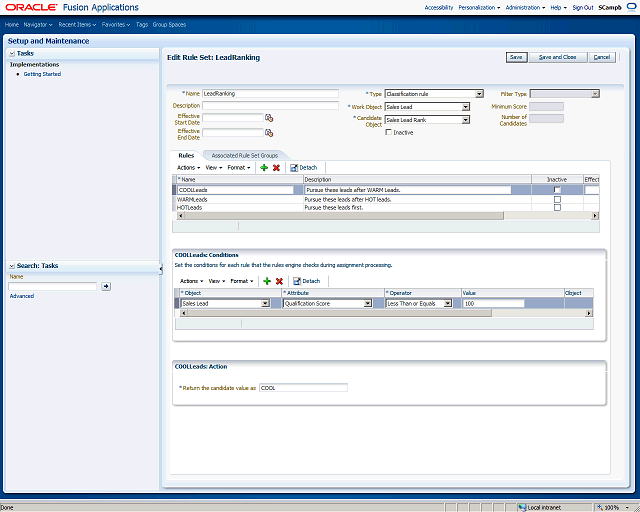Screen dimensions: 640x512
Task: Open the Type dropdown showing Classification rule
Action: 479,94
